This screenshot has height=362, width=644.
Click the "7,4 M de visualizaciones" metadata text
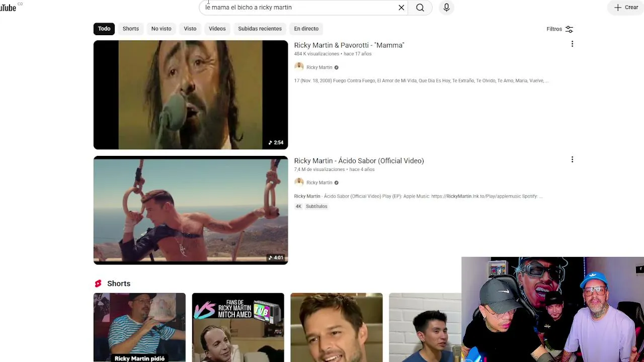point(319,169)
